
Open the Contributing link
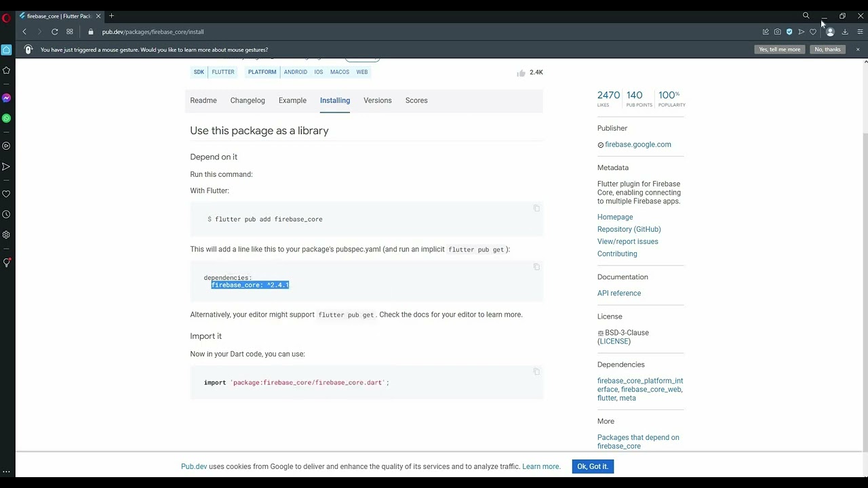617,253
